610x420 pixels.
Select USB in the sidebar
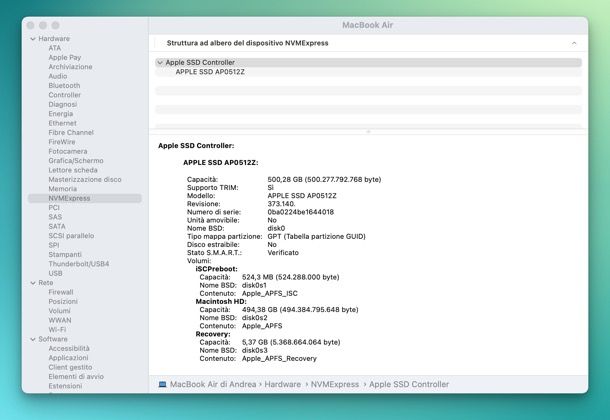[55, 273]
